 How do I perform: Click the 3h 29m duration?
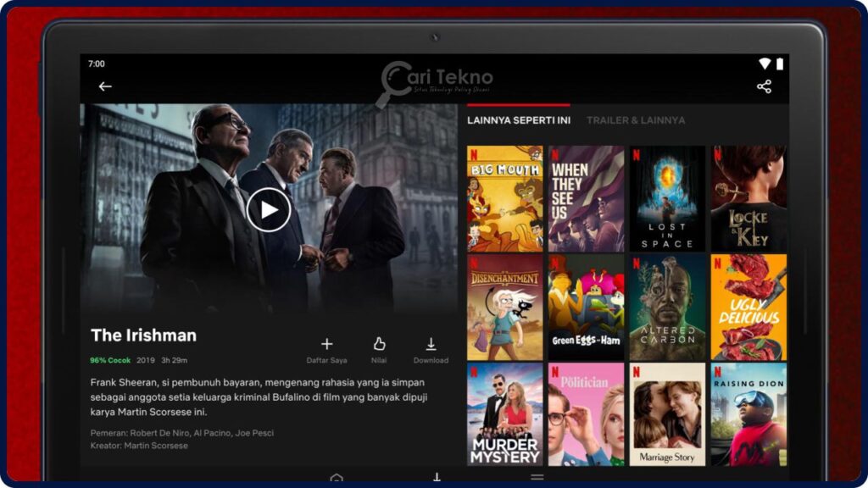point(175,360)
